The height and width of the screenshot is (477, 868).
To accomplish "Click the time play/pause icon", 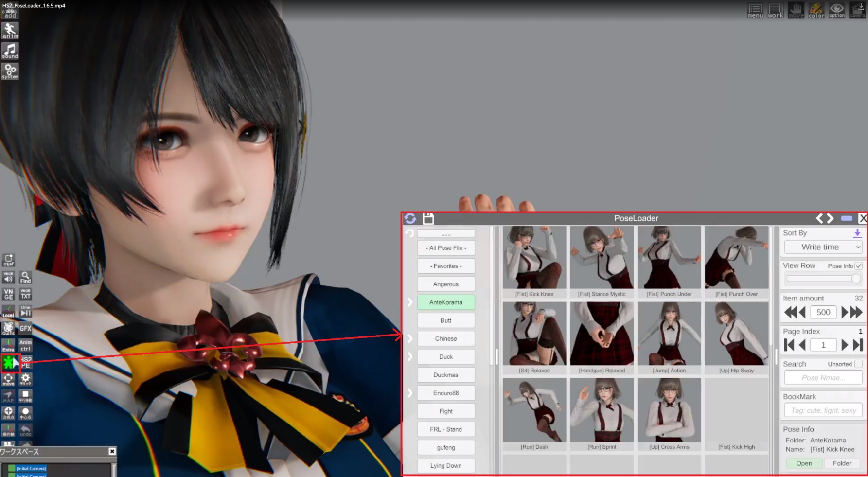I will click(x=25, y=311).
